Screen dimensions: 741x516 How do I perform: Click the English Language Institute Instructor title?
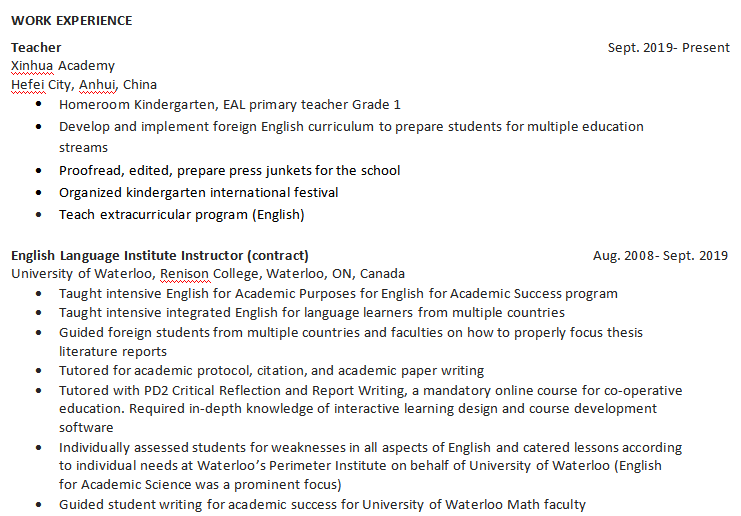pyautogui.click(x=160, y=255)
